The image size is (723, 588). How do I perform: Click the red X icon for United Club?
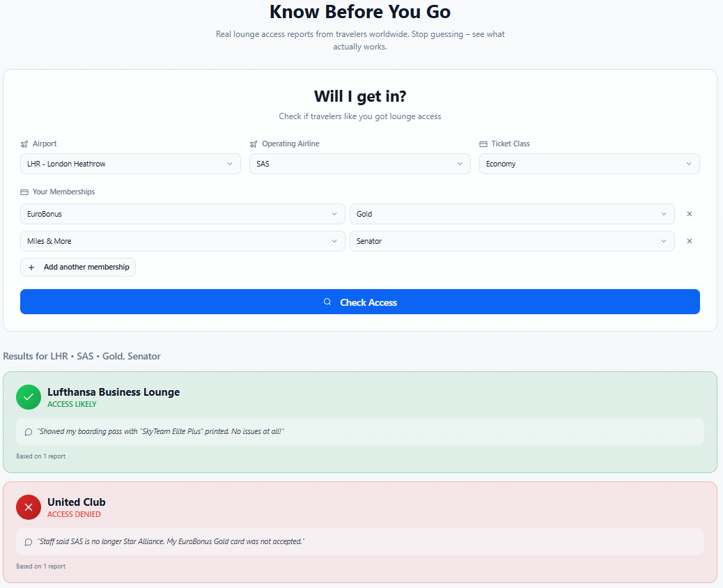[x=29, y=507]
